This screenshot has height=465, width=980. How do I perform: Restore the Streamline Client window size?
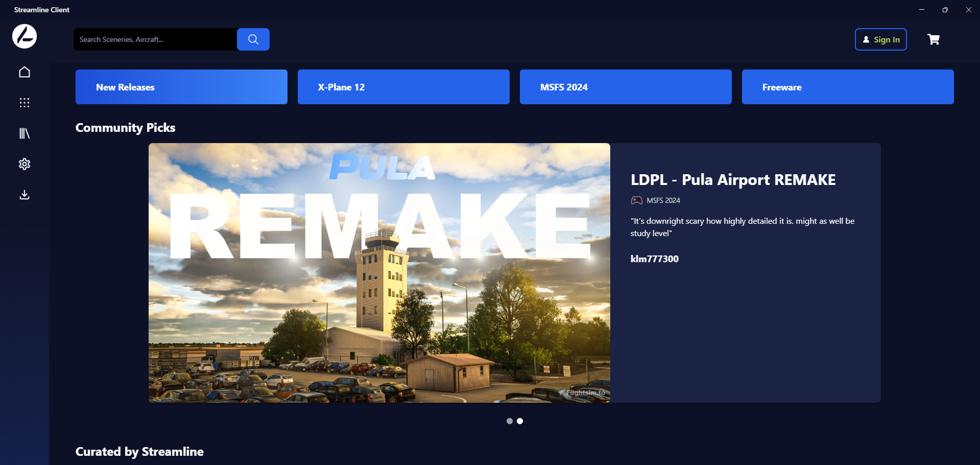945,10
